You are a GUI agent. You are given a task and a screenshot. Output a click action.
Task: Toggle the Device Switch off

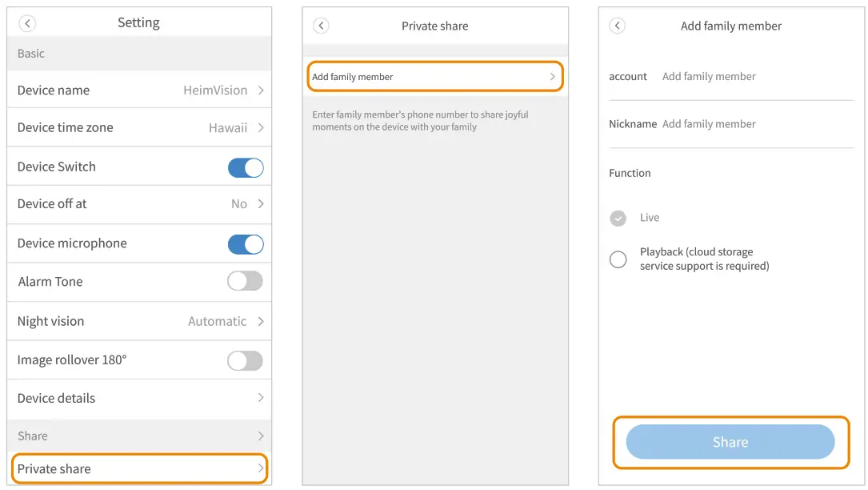click(246, 167)
